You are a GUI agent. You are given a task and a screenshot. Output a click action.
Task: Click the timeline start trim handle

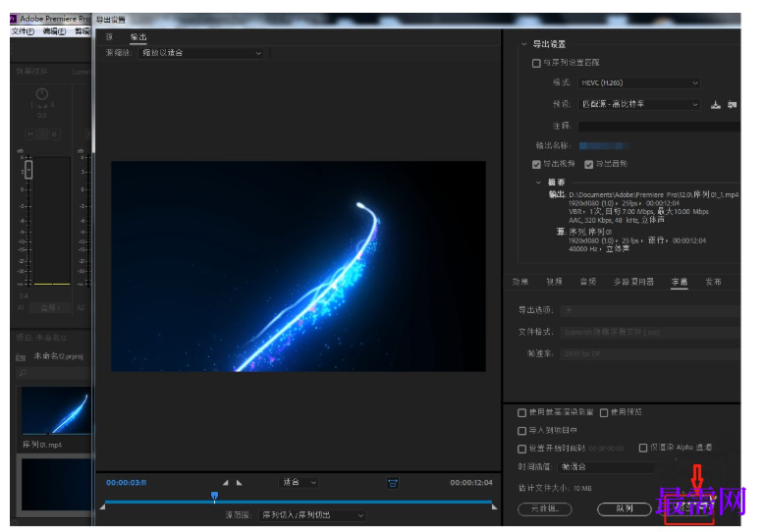[102, 507]
